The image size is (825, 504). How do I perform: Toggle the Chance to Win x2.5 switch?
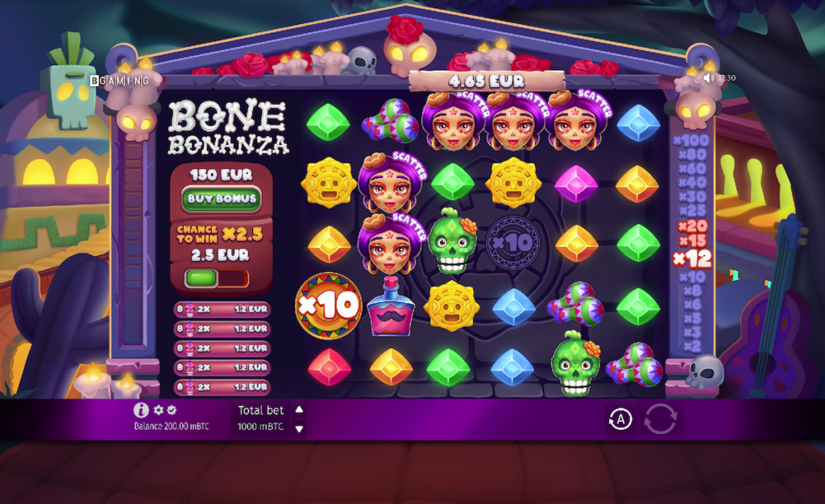pyautogui.click(x=216, y=278)
